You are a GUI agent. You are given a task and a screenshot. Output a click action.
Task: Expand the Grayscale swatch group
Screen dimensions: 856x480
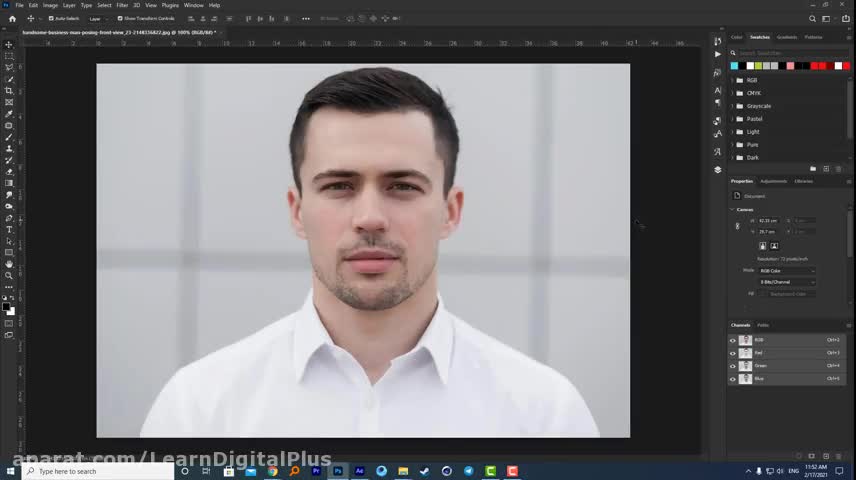734,106
